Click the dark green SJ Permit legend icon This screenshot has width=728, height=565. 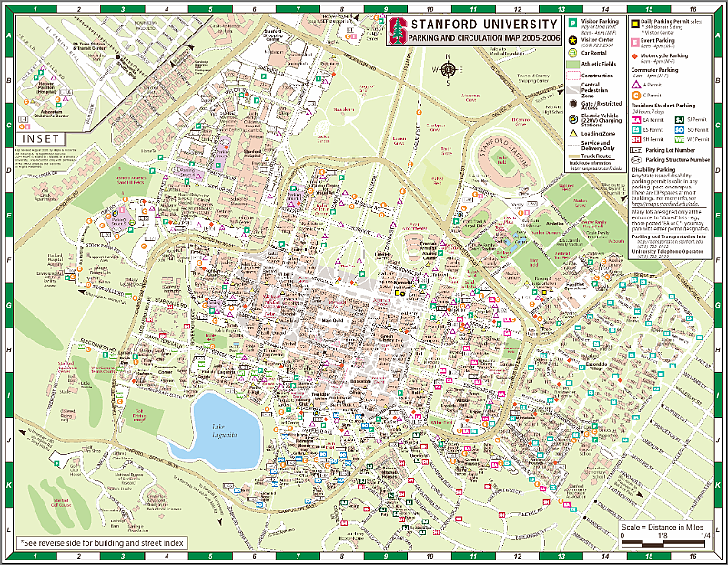point(680,120)
